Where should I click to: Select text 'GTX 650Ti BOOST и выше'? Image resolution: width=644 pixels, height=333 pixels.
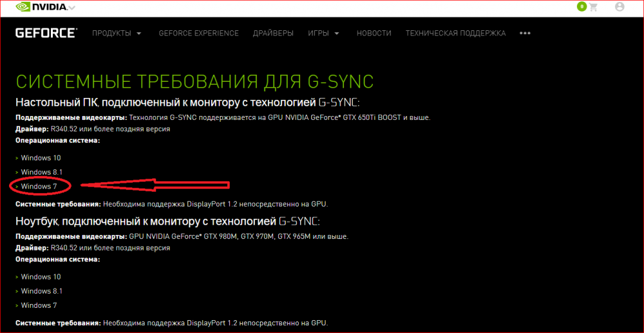point(386,118)
